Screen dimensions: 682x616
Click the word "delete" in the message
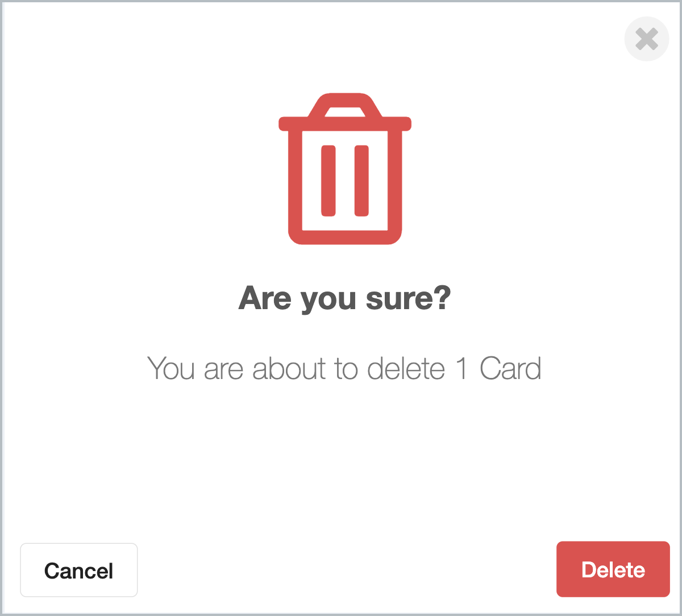pyautogui.click(x=406, y=369)
